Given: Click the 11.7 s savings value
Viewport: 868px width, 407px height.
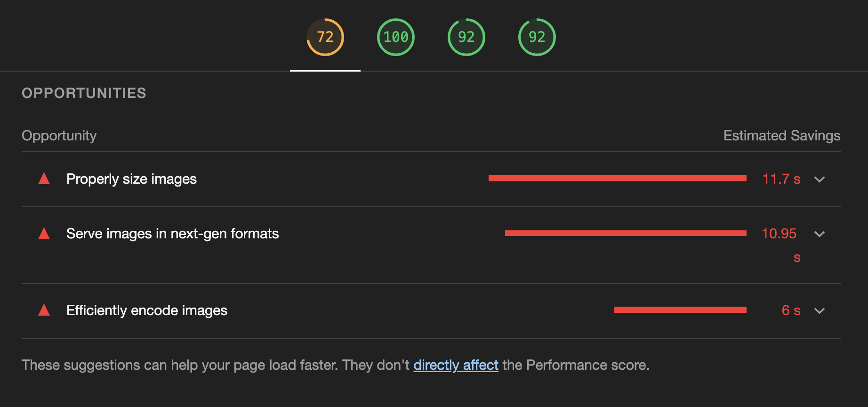Looking at the screenshot, I should coord(781,179).
